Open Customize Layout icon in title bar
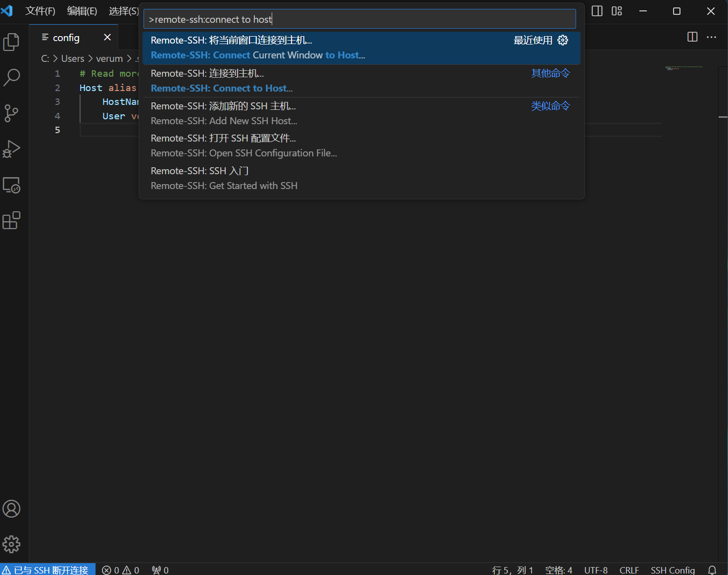This screenshot has width=728, height=575. [617, 11]
